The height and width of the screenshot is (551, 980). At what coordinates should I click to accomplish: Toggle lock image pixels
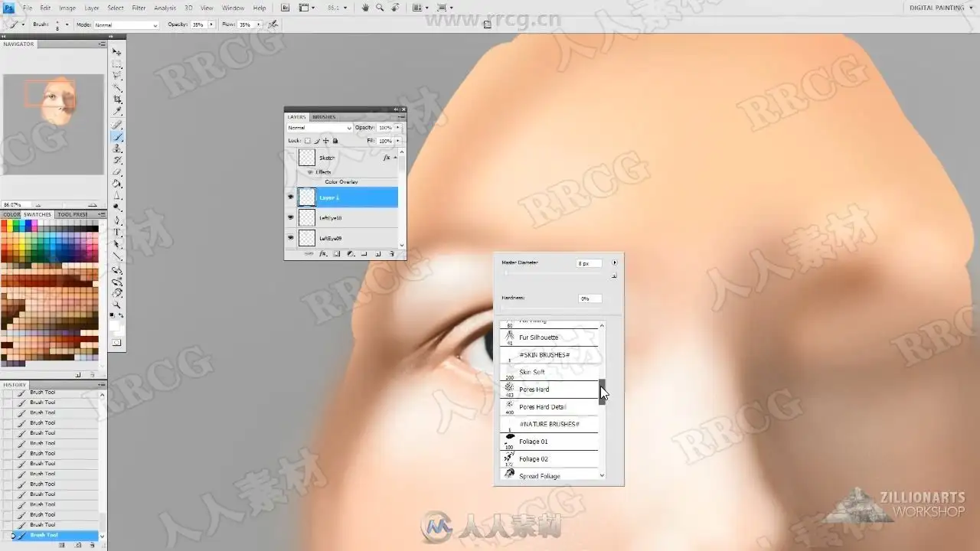(x=317, y=141)
